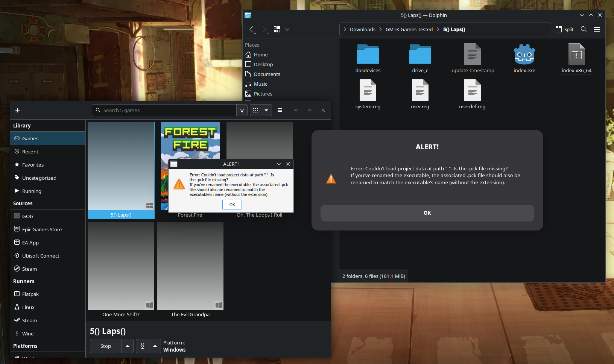This screenshot has height=364, width=614.
Task: Add a game with the plus icon
Action: 17,110
